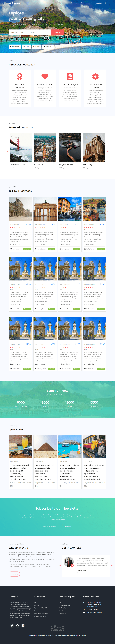Open the Twitter icon in footer

coord(12,625)
